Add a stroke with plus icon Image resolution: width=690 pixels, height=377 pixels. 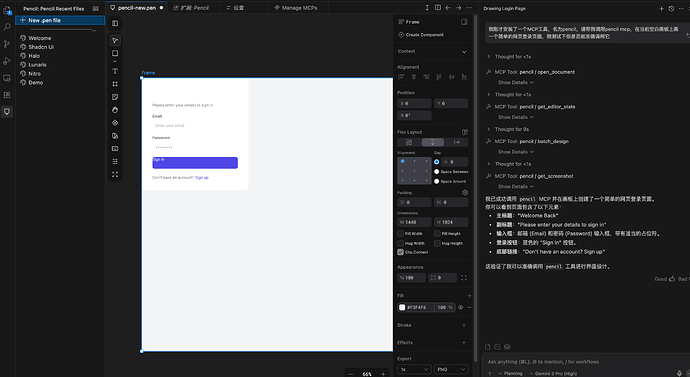(464, 325)
